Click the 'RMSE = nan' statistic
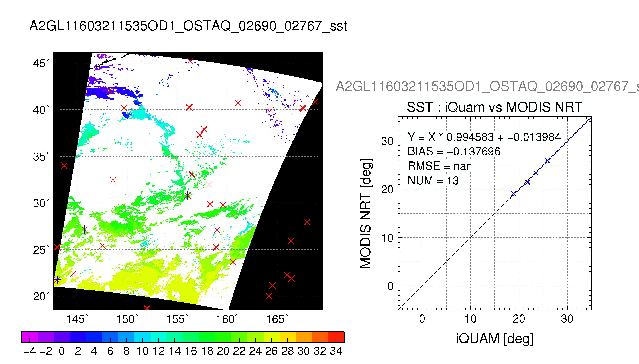This screenshot has height=364, width=639. (x=440, y=166)
